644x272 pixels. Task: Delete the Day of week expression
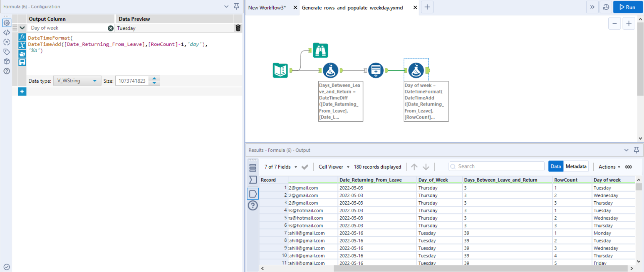[238, 28]
